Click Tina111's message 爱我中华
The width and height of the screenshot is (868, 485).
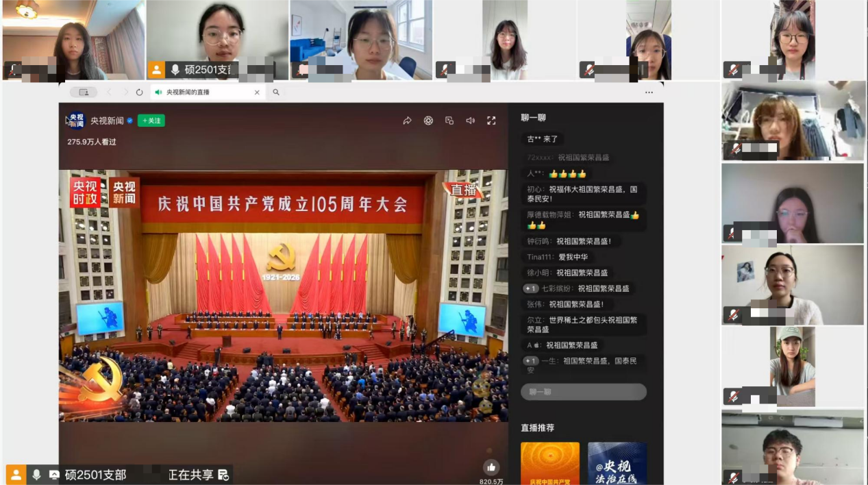tap(557, 257)
